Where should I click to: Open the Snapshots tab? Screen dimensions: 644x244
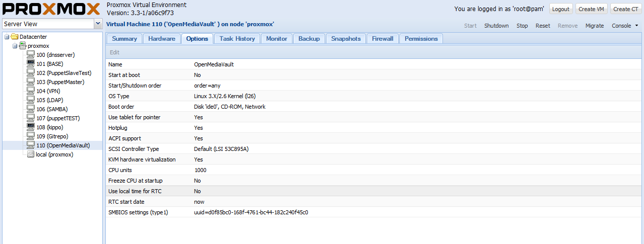point(346,39)
